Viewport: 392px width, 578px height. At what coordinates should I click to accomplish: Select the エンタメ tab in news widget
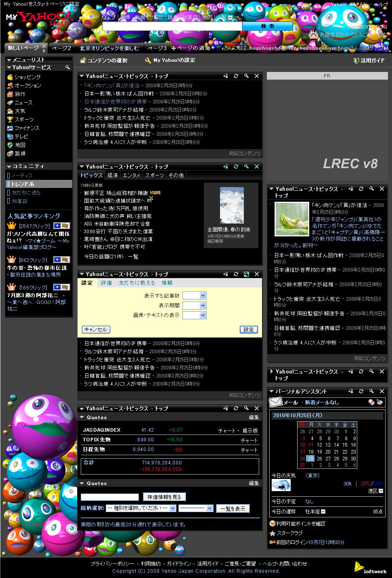click(x=132, y=175)
